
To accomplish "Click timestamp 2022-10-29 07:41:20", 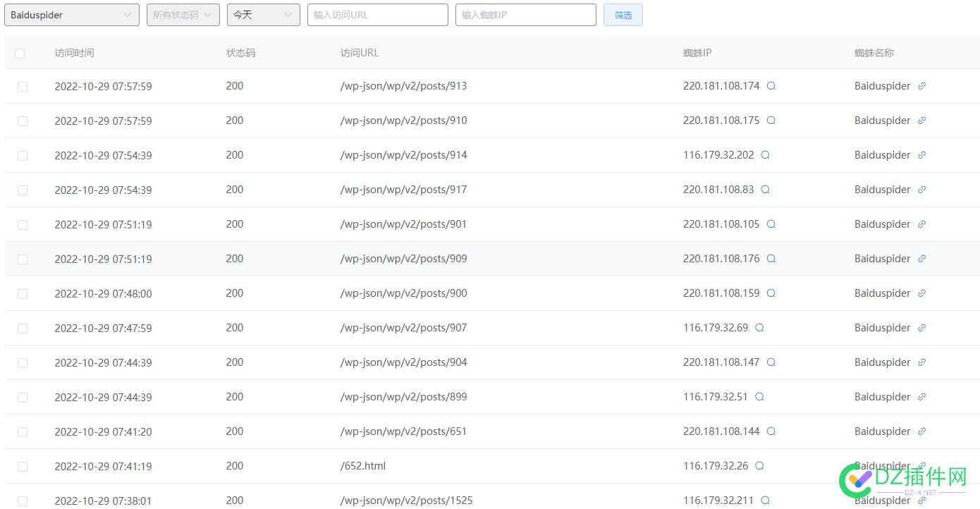I will point(103,431).
